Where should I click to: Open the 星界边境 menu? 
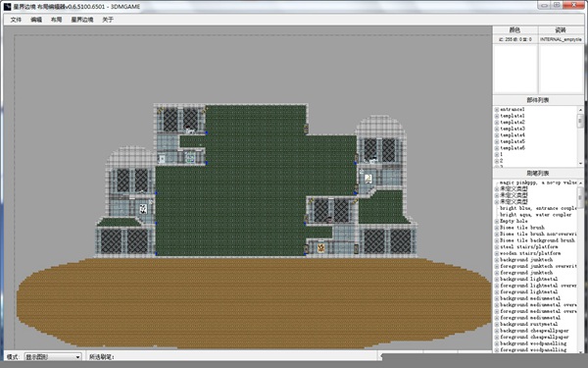(x=82, y=20)
